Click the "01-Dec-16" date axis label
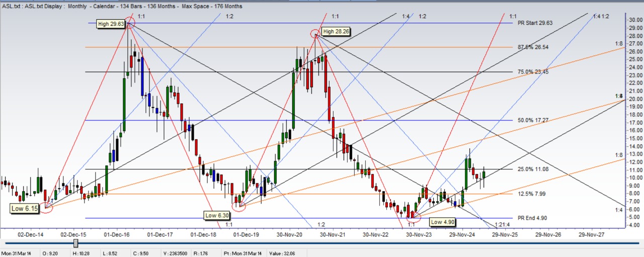This screenshot has height=257, width=644. click(117, 234)
